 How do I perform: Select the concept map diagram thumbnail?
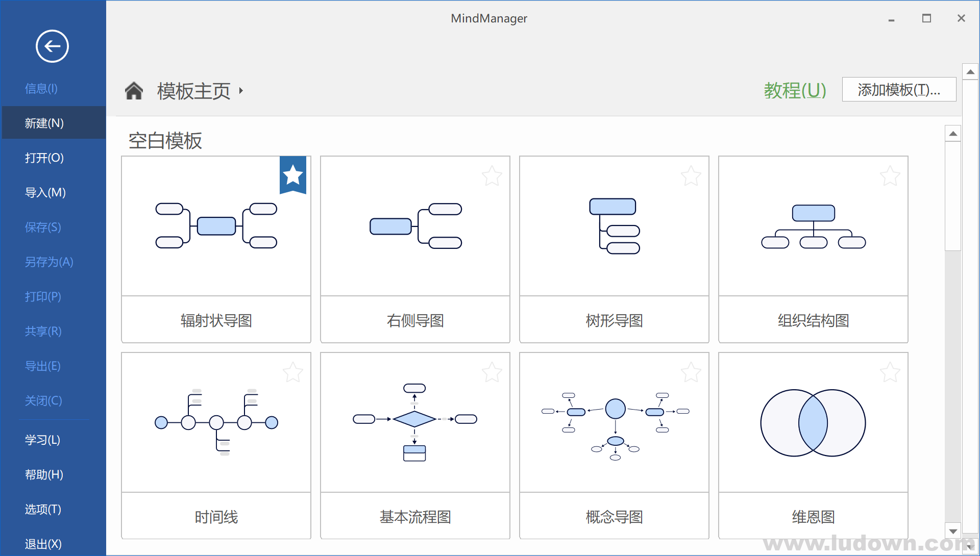tap(615, 426)
